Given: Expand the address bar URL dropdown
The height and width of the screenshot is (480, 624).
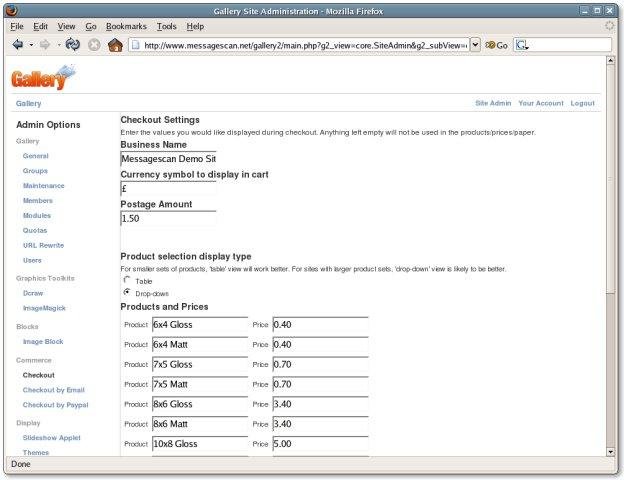Looking at the screenshot, I should click(475, 45).
